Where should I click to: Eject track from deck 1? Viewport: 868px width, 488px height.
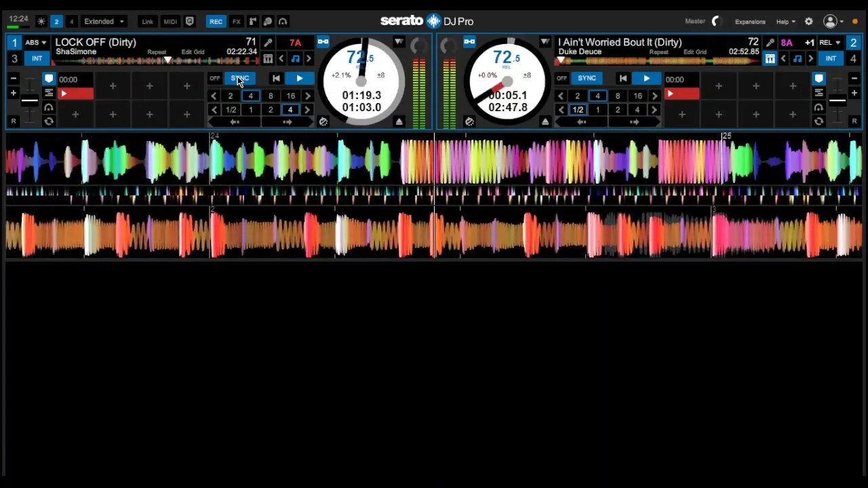point(399,122)
